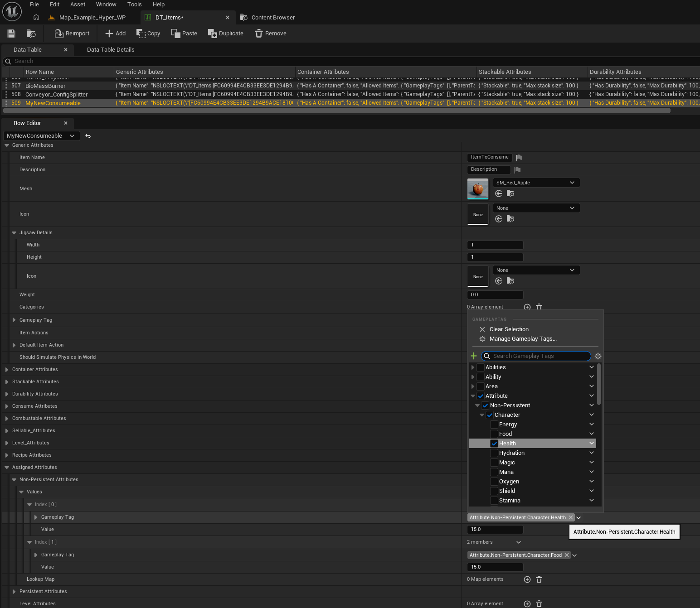
Task: Open the MyNewConsumeable row dropdown
Action: 42,136
